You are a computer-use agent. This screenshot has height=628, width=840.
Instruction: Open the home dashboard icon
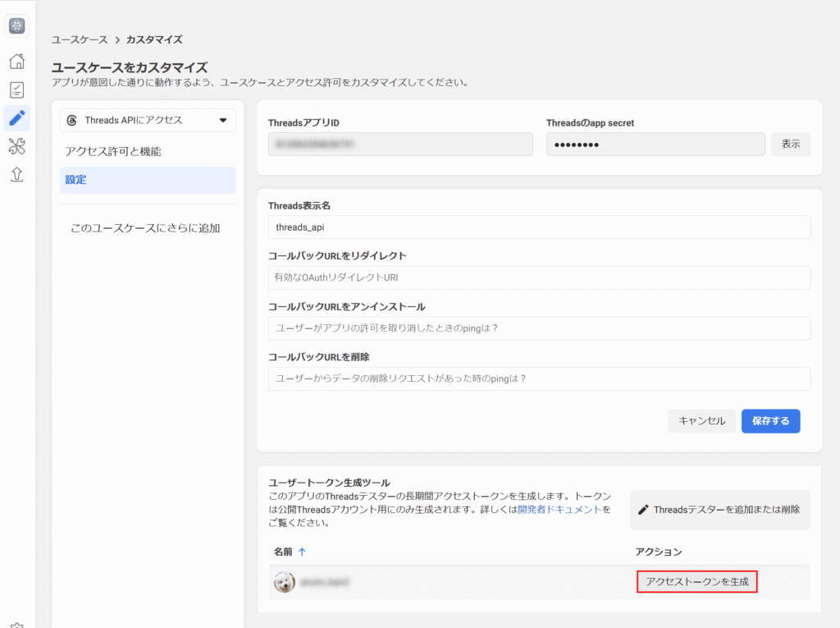point(16,62)
